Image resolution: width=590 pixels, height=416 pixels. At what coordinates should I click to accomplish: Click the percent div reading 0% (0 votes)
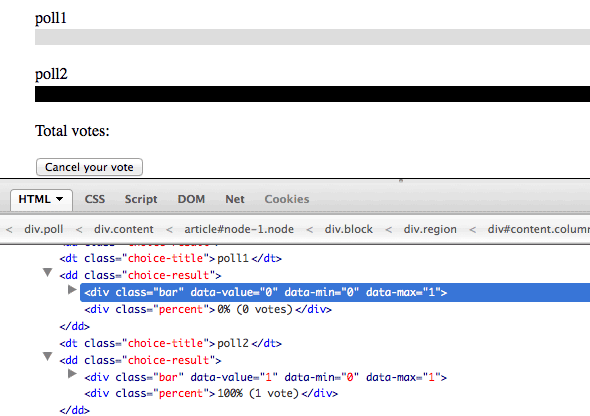[x=208, y=310]
